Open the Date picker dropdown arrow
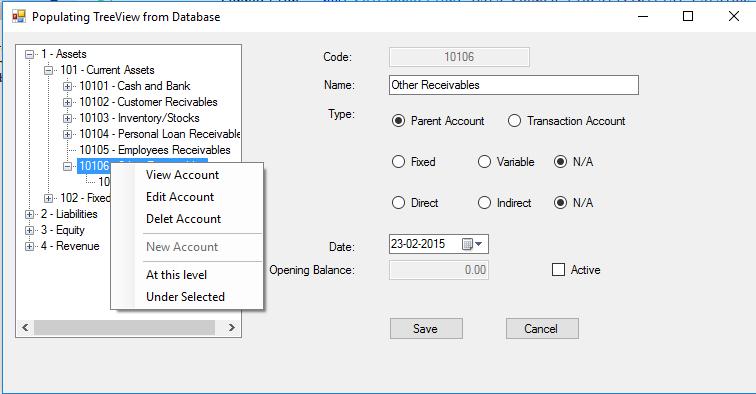756x394 pixels. (x=479, y=244)
